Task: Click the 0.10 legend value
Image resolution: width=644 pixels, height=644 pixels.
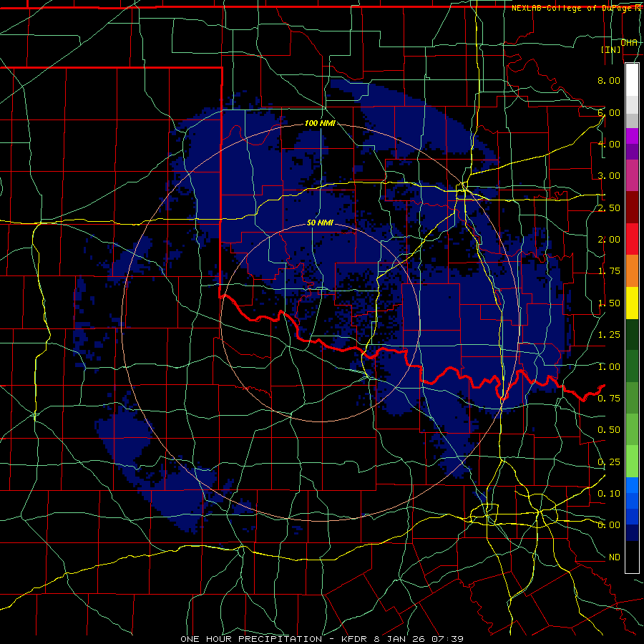Action: (609, 494)
